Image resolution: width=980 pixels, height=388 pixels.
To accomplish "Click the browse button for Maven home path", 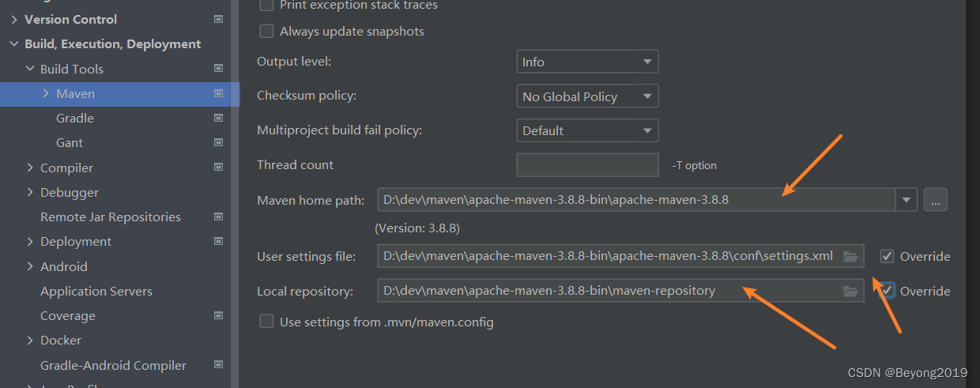I will pyautogui.click(x=935, y=200).
